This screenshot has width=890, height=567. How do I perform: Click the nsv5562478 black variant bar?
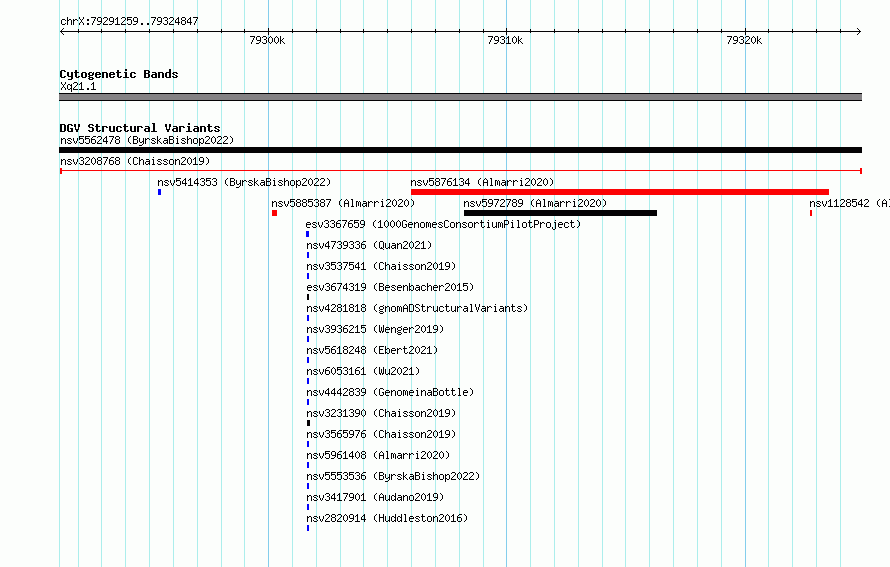tap(460, 150)
